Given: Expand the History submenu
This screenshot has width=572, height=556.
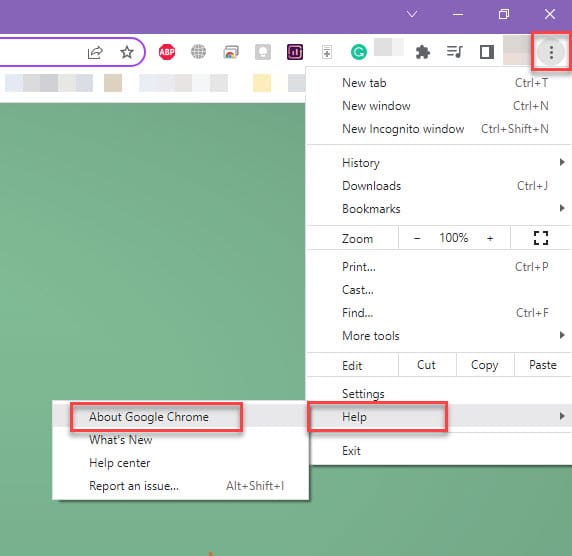Looking at the screenshot, I should click(x=438, y=163).
